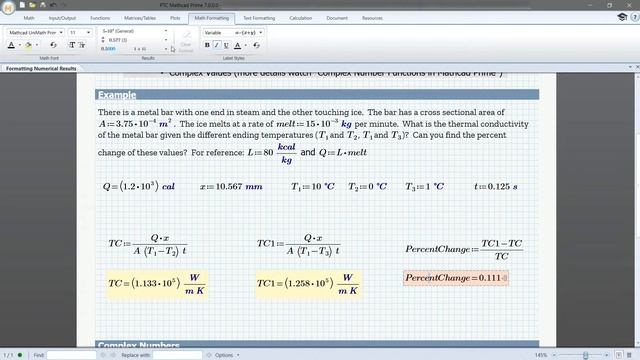Open the Input/Output ribbon tab
This screenshot has width=640, height=360.
point(62,18)
